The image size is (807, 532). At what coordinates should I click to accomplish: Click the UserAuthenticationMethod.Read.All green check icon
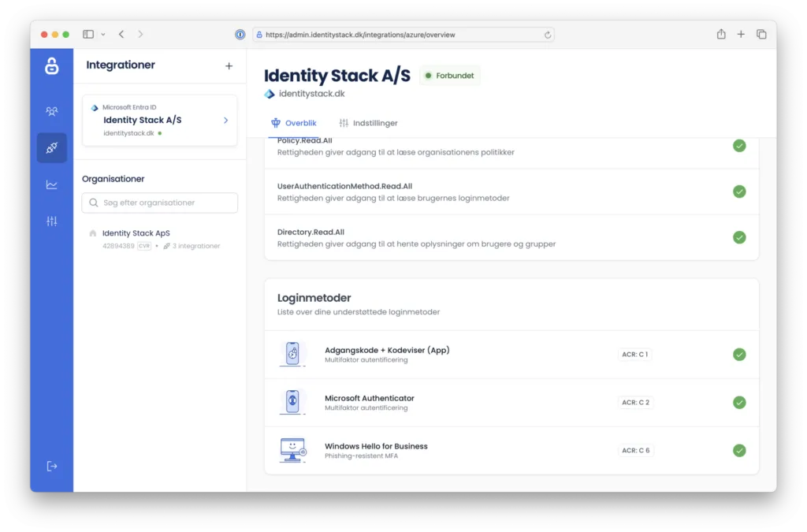point(739,192)
